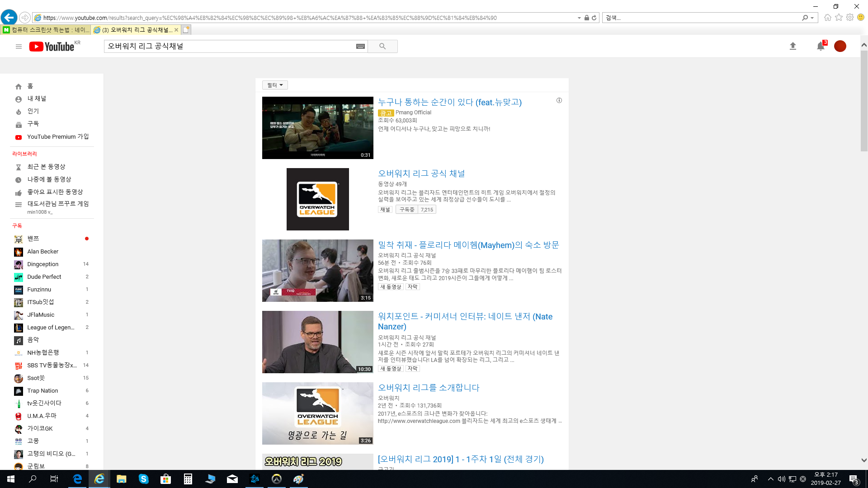Toggle the 구독중 subscription button
The image size is (868, 488).
pyautogui.click(x=407, y=210)
